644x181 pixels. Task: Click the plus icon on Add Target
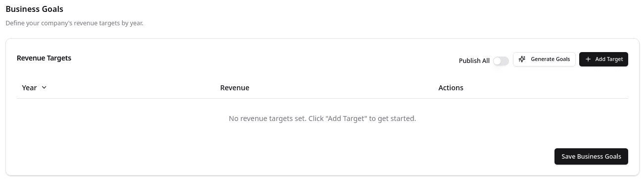pos(588,59)
